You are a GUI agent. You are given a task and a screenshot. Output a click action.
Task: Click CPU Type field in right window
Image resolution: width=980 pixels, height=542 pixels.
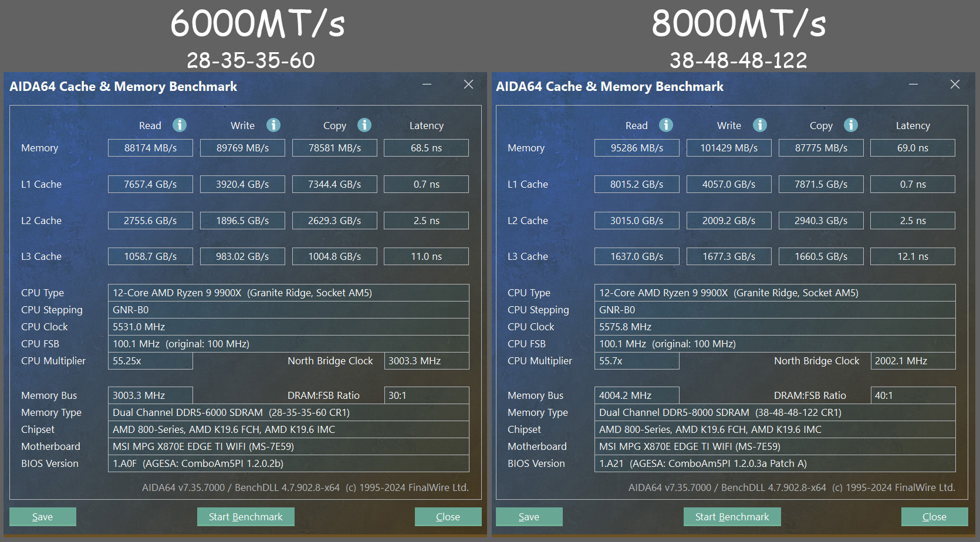pos(775,293)
